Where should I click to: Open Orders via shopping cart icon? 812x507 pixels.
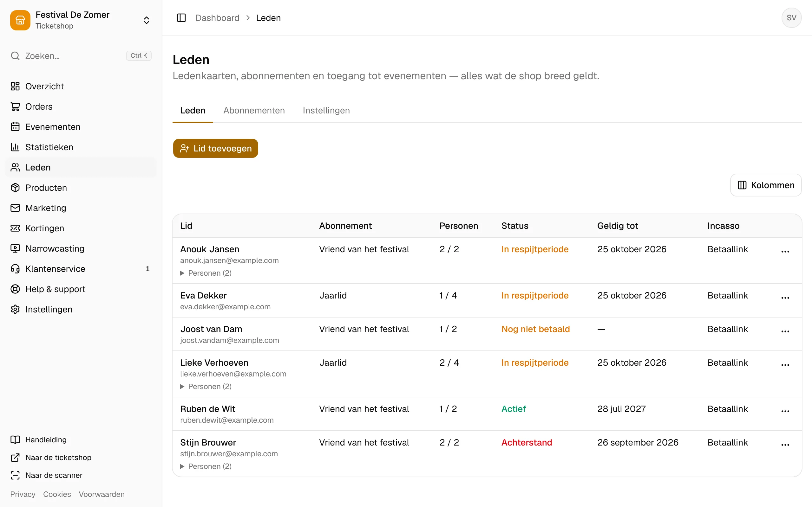tap(15, 106)
